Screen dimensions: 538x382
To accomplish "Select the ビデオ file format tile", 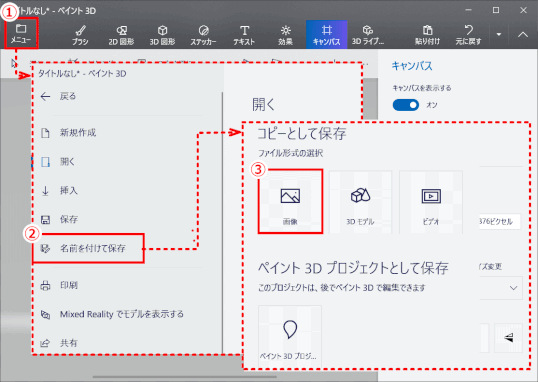I will 431,202.
